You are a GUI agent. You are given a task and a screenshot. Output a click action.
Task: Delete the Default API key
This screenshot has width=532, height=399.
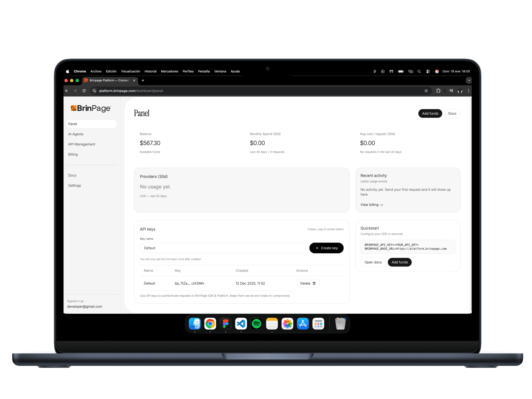(308, 283)
